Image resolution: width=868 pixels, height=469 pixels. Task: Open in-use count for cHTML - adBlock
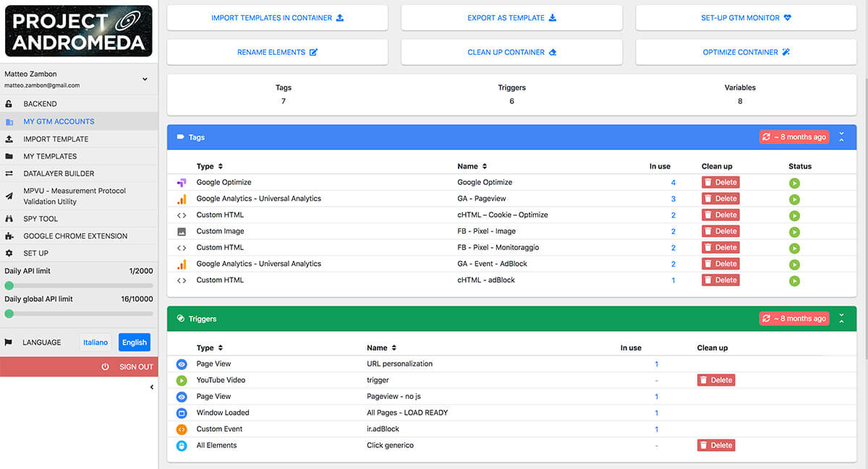(673, 280)
